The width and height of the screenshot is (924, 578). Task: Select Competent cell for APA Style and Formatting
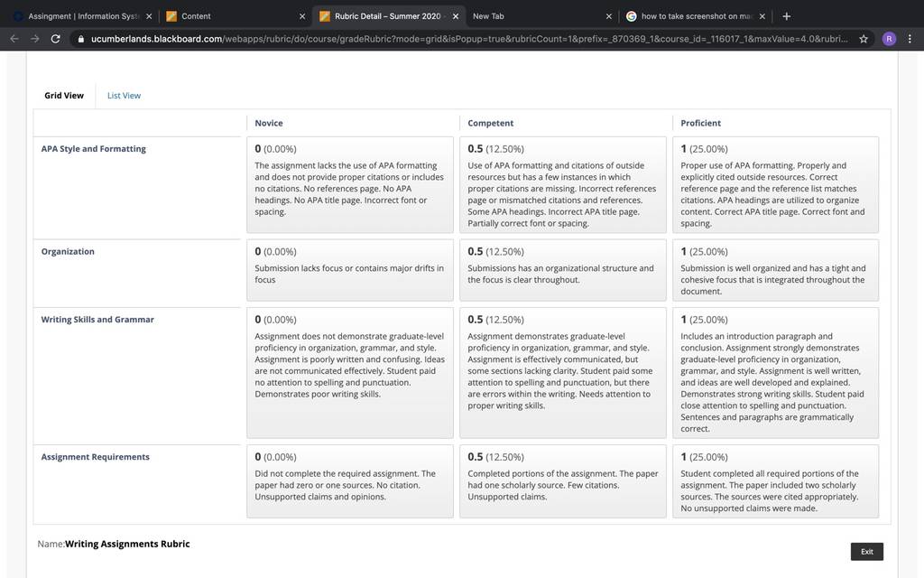(x=563, y=185)
